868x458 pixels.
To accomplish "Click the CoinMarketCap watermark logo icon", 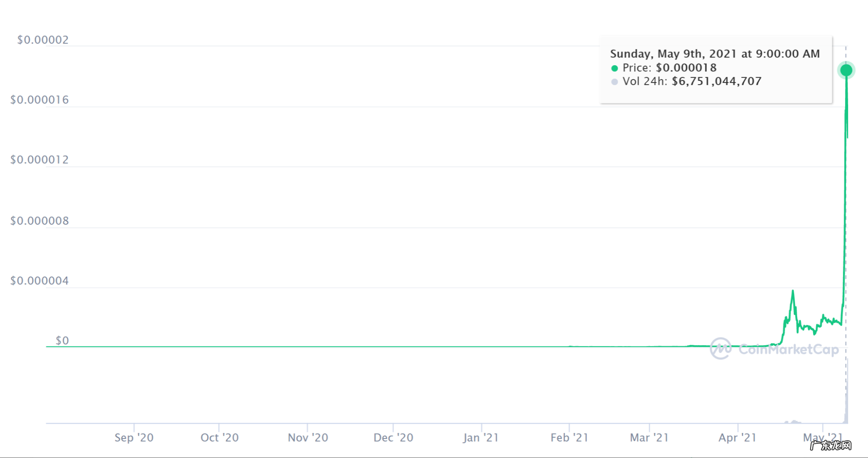I will point(720,348).
